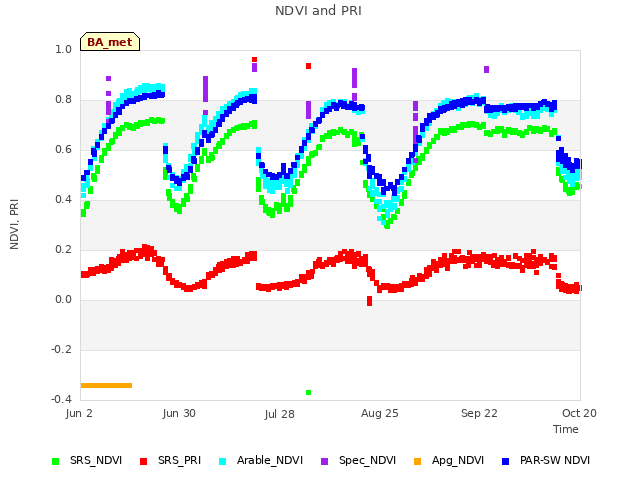Click the chart title NDVI and PRI

[x=318, y=11]
